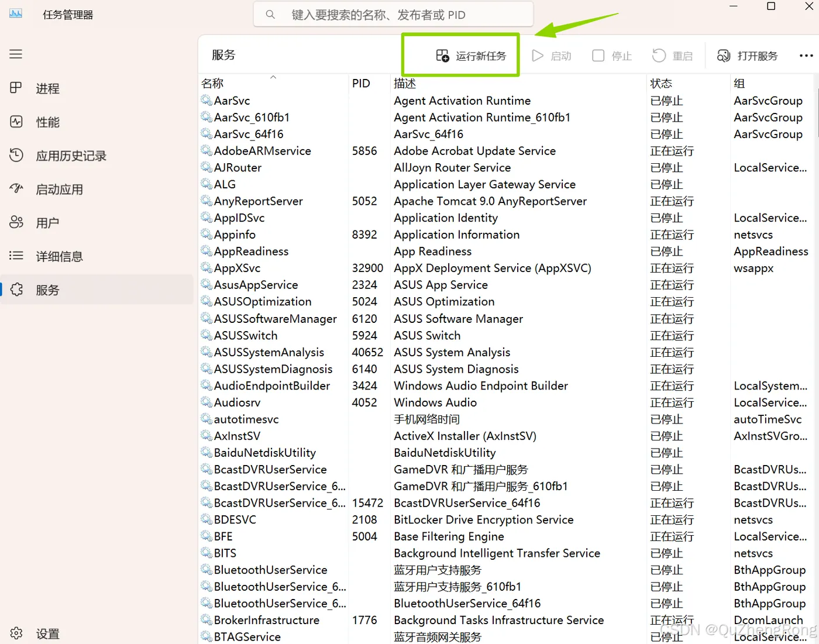Click the 性能 (Performance) sidebar icon
This screenshot has height=644, width=819.
16,122
